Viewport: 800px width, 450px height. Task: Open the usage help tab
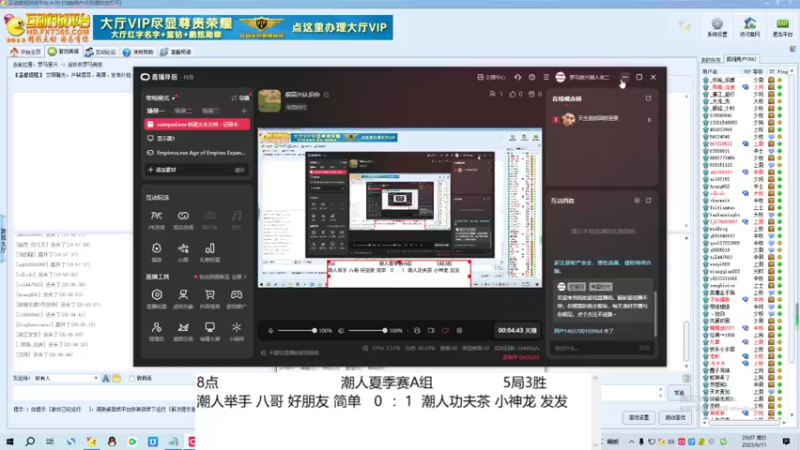[138, 52]
